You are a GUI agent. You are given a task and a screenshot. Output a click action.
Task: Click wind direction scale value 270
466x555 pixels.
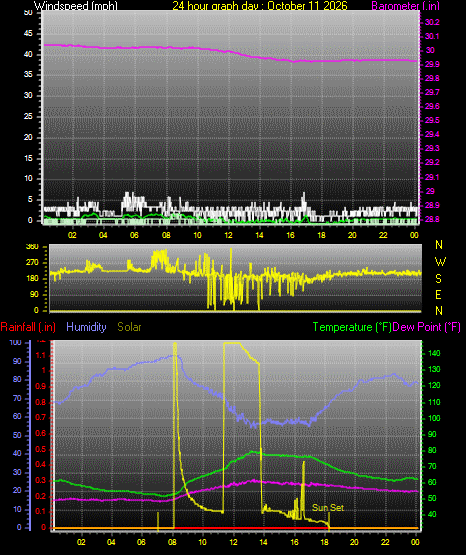[32, 263]
